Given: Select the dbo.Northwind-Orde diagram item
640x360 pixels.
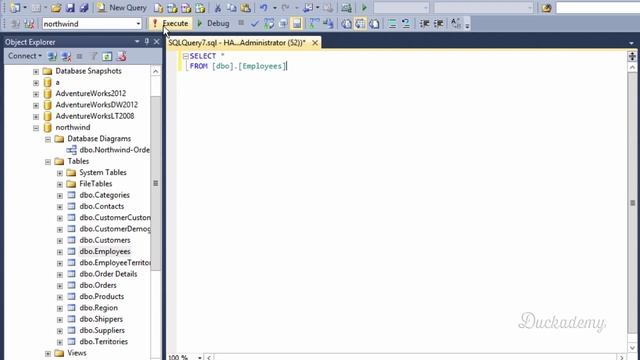Looking at the screenshot, I should [x=114, y=150].
